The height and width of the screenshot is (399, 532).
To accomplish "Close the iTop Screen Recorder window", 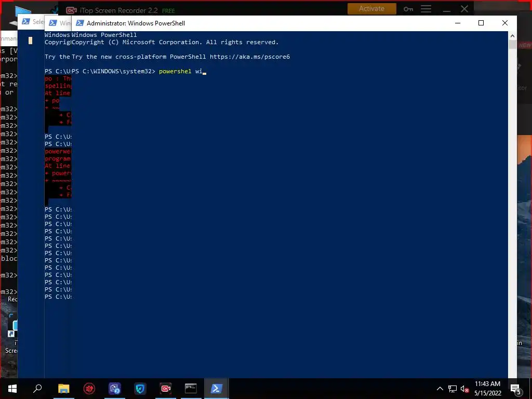I will point(464,9).
